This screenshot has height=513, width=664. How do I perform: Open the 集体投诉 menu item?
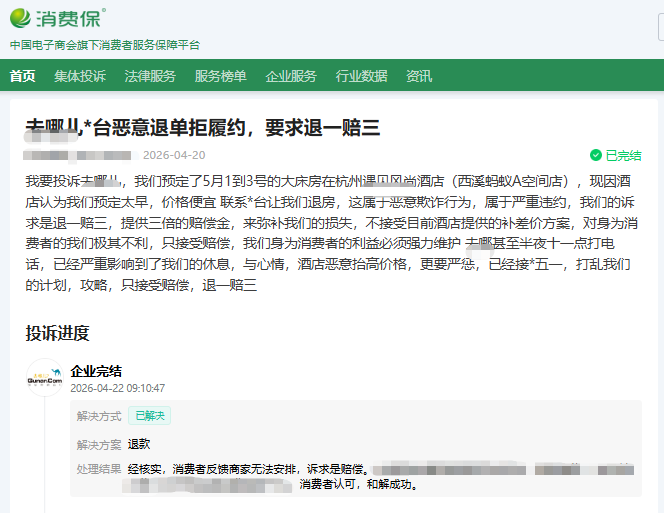pos(80,76)
